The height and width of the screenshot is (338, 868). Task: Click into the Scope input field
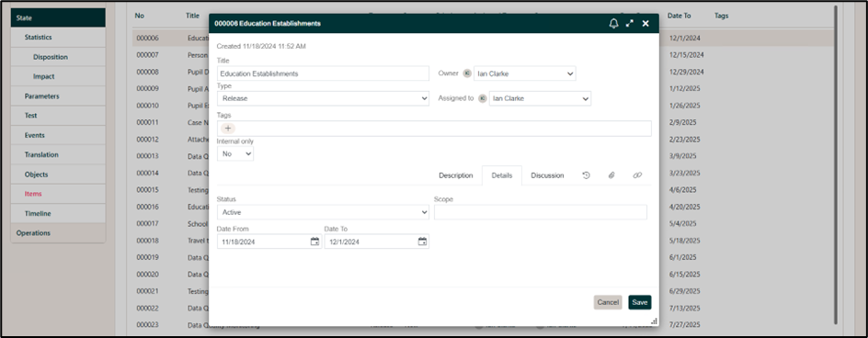541,212
